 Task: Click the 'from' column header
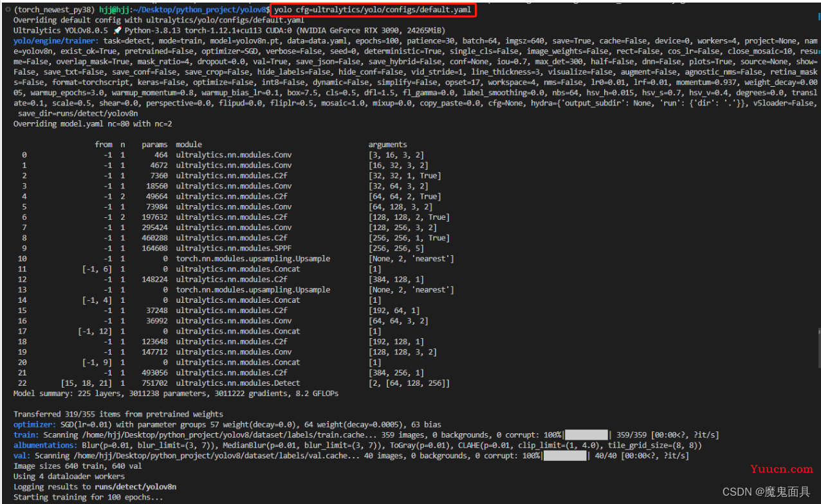coord(104,145)
